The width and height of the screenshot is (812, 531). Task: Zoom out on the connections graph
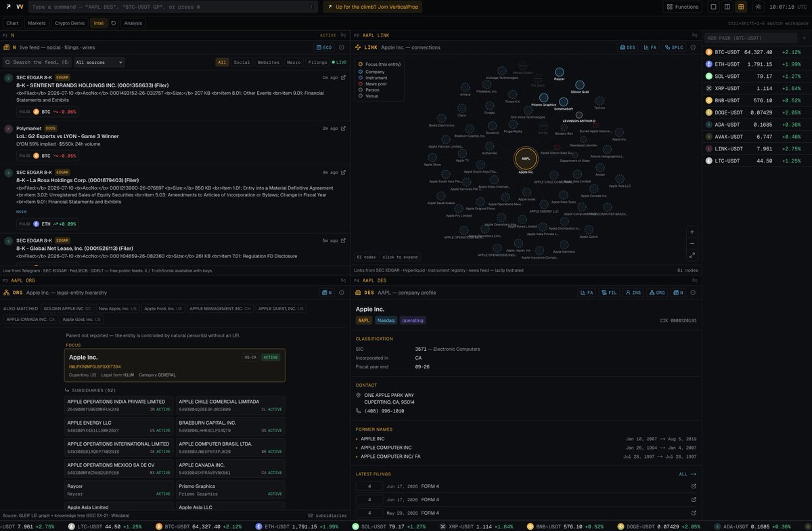(x=692, y=244)
